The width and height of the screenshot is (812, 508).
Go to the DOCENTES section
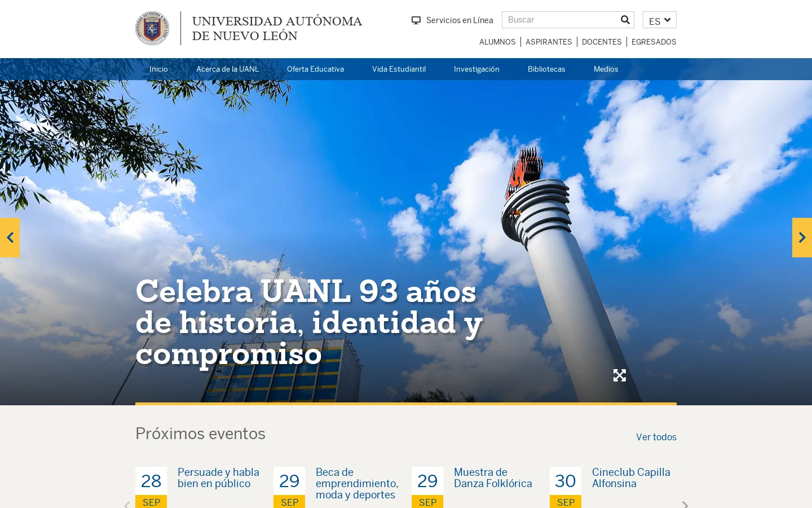[602, 42]
